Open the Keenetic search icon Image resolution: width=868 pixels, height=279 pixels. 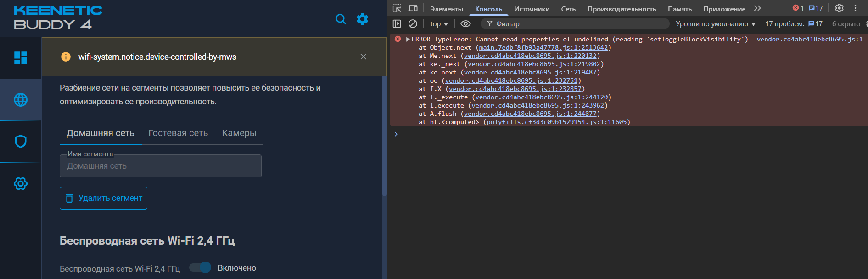341,19
